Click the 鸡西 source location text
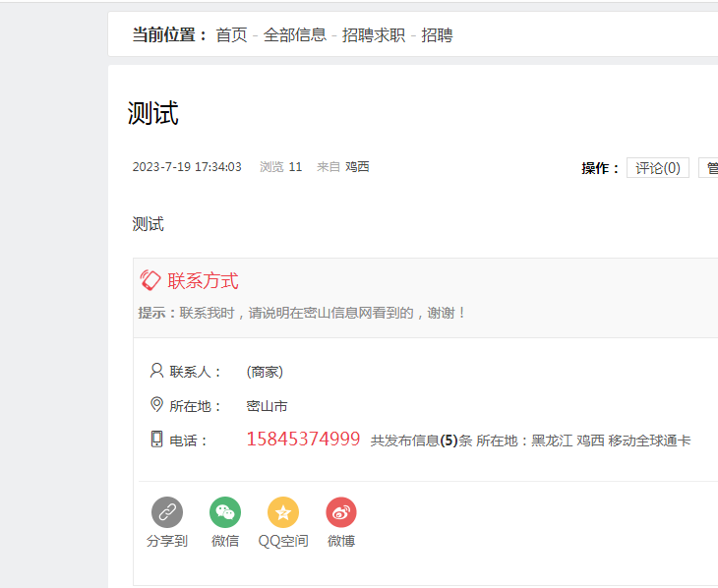Screen dimensions: 718x588 pos(357,167)
